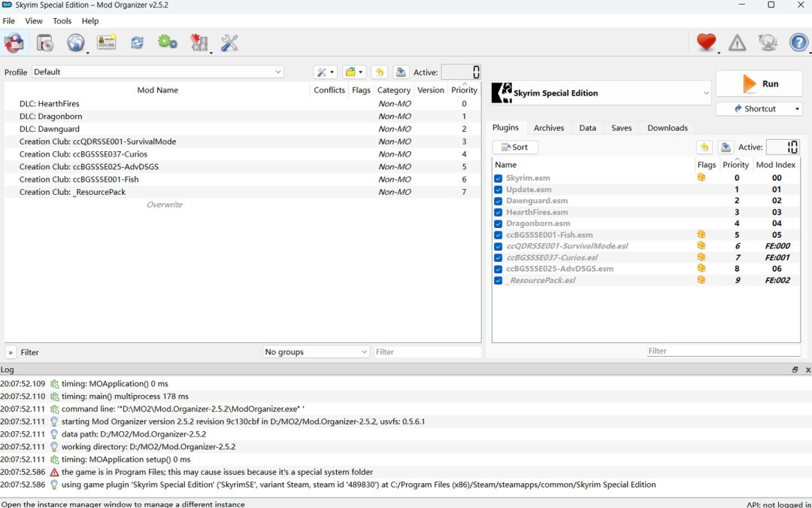This screenshot has width=812, height=508.
Task: Close the Log panel
Action: tap(807, 370)
